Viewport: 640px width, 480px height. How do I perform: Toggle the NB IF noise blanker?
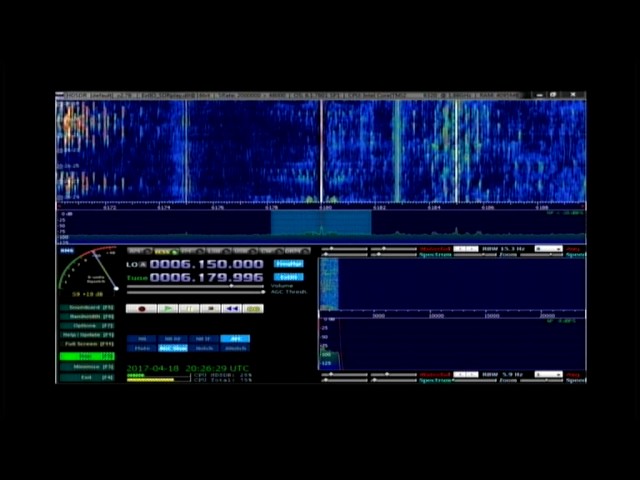point(204,339)
